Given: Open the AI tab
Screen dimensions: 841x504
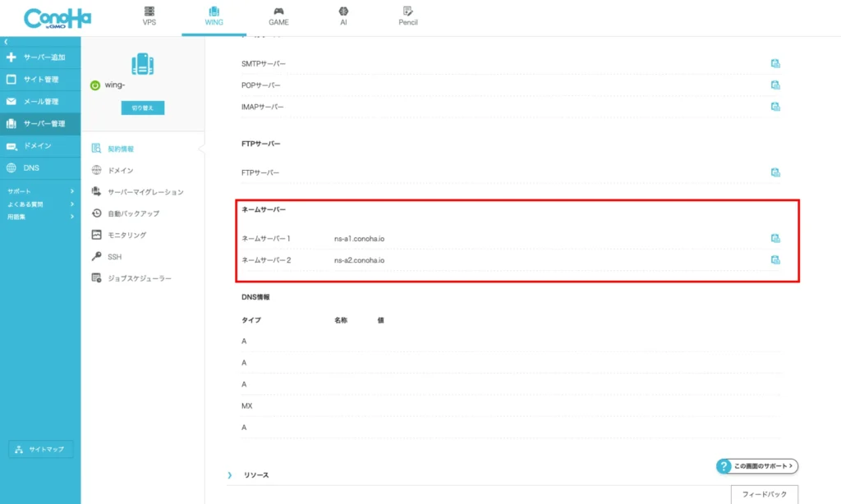Looking at the screenshot, I should pyautogui.click(x=343, y=16).
